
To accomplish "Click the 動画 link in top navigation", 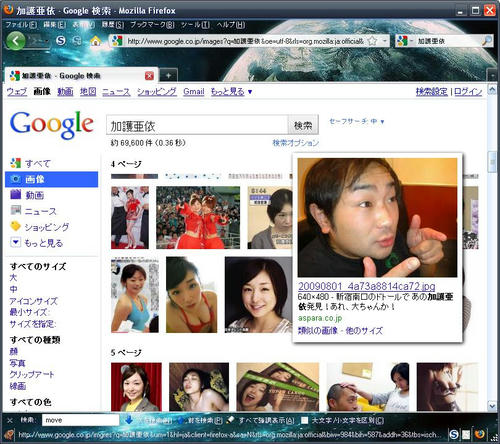I will (x=65, y=91).
